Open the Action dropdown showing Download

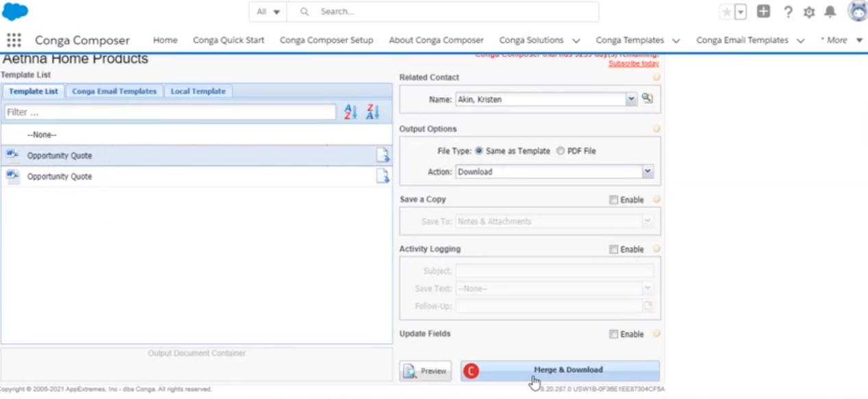[x=647, y=171]
